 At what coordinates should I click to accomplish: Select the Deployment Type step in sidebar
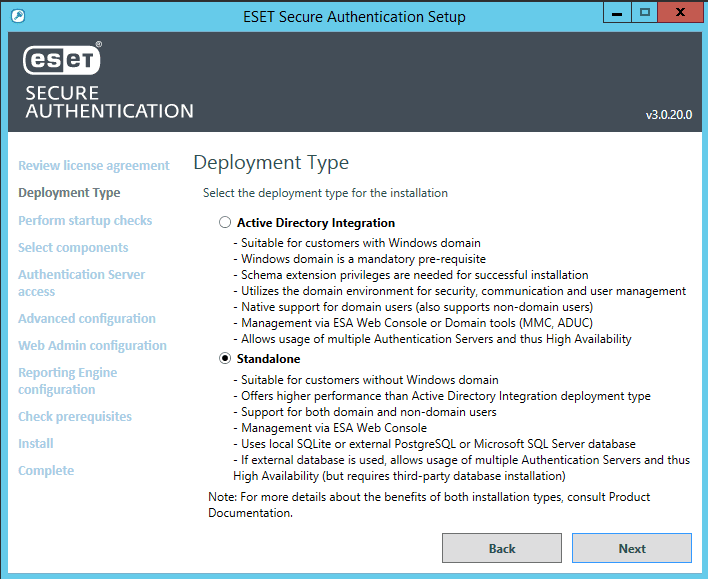coord(69,193)
